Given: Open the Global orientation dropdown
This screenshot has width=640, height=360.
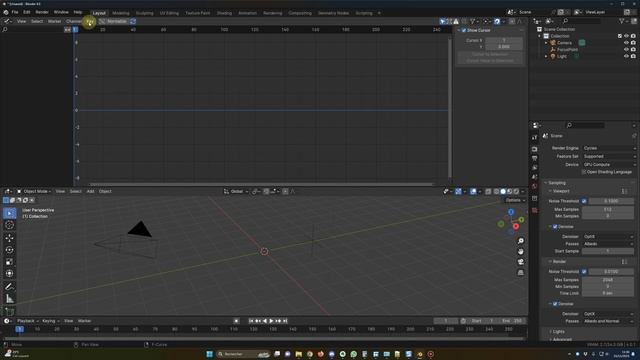Looking at the screenshot, I should coord(236,191).
